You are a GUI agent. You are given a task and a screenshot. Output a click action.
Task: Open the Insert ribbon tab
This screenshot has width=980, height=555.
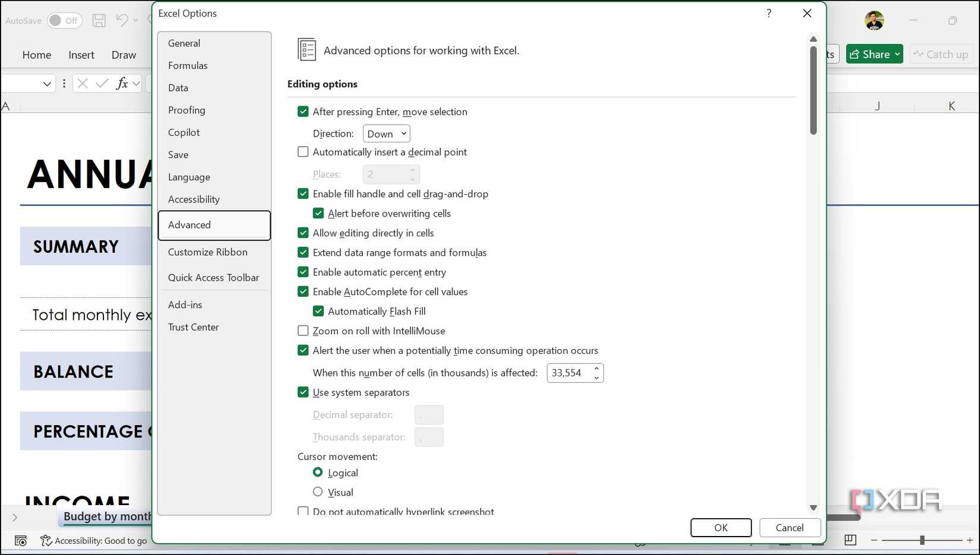[x=81, y=55]
